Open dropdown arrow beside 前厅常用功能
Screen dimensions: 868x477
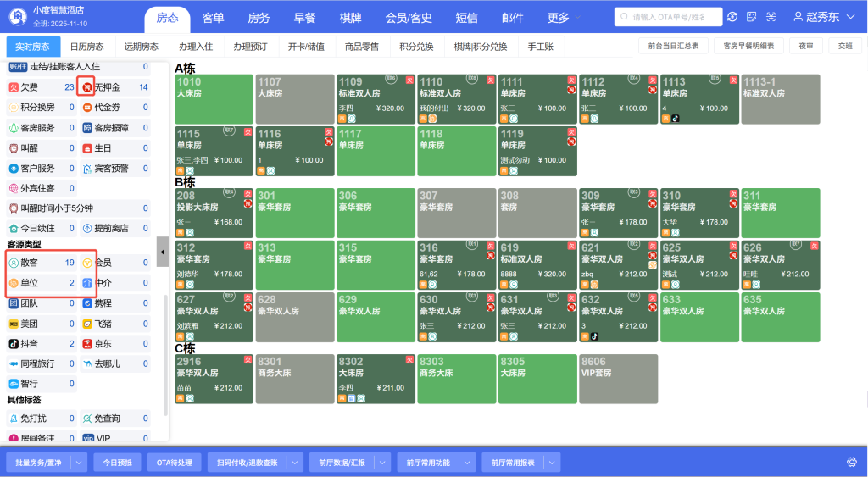pos(468,462)
